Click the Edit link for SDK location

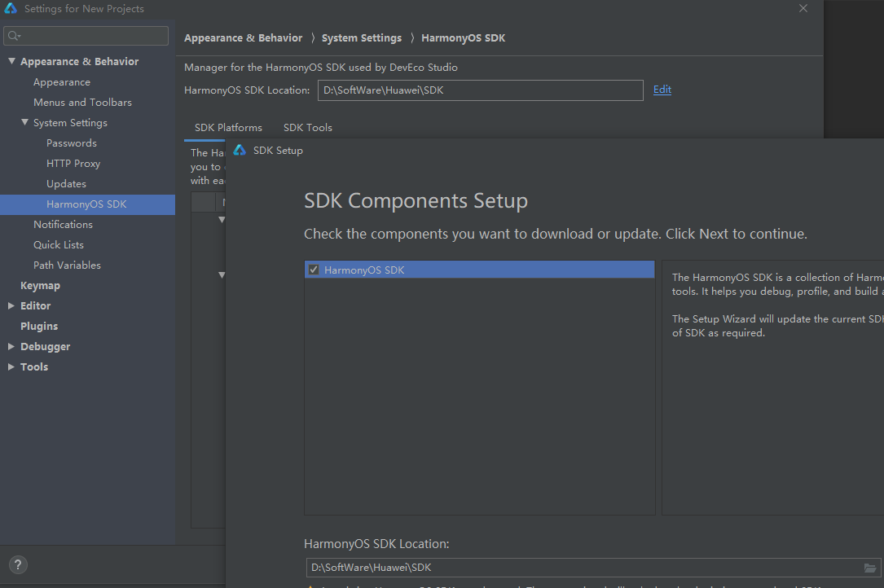[x=662, y=90]
